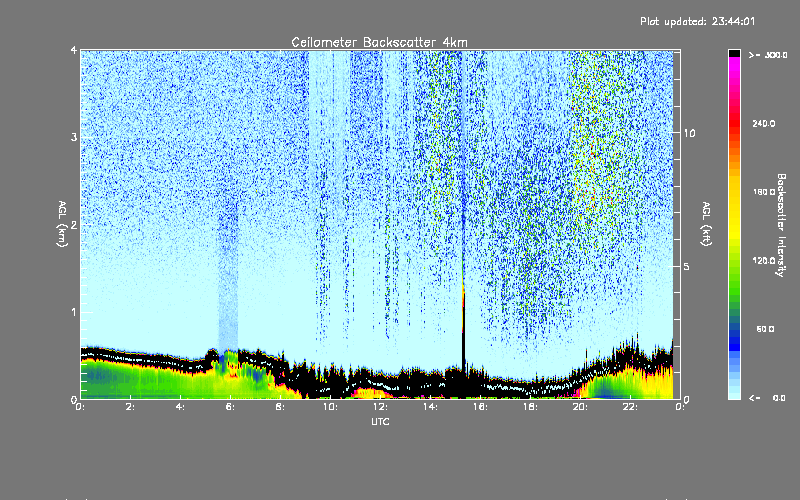
Task: Click the '240.0' colorbar tick label
Action: click(x=764, y=123)
